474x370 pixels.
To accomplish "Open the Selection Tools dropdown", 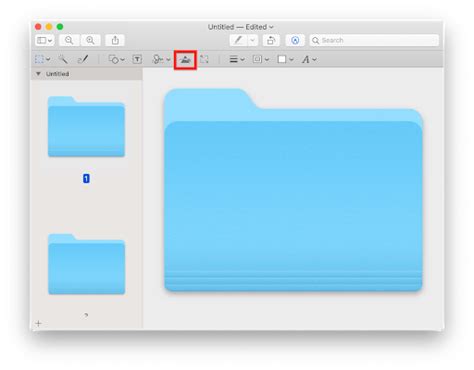I will tap(43, 59).
